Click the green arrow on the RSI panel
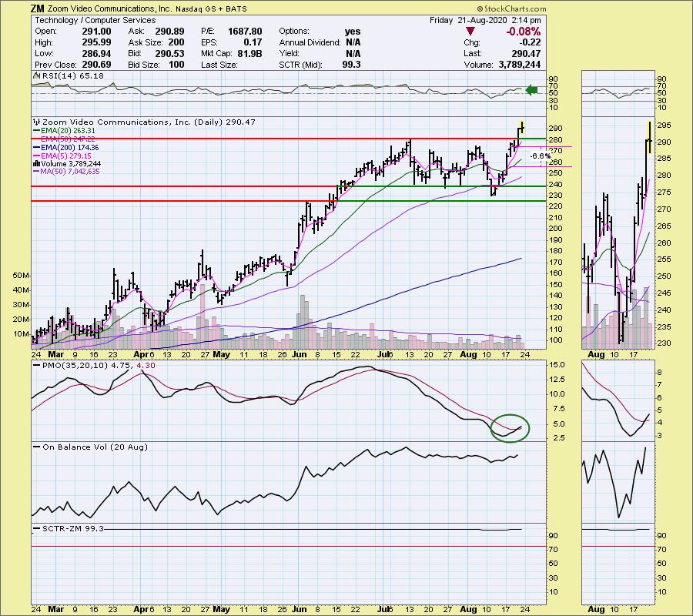Screen dimensions: 693x616 530,91
